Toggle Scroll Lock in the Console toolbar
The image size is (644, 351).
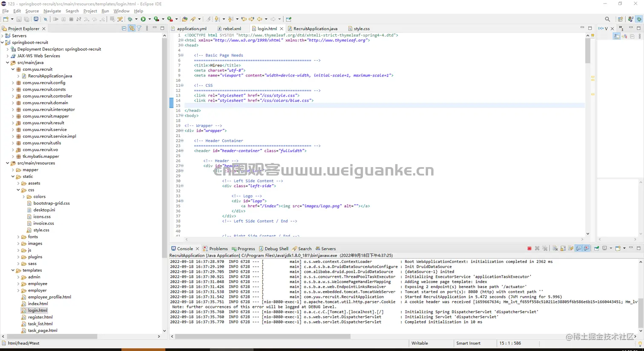[563, 248]
